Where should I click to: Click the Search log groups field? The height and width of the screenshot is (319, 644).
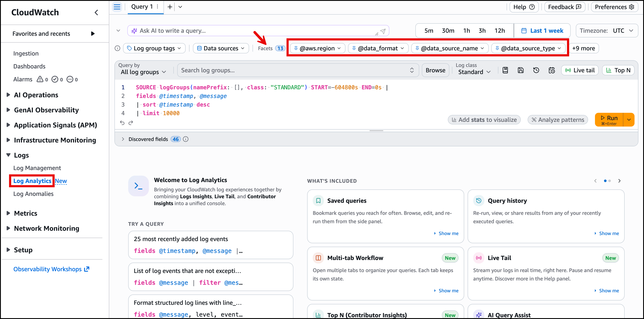point(297,70)
